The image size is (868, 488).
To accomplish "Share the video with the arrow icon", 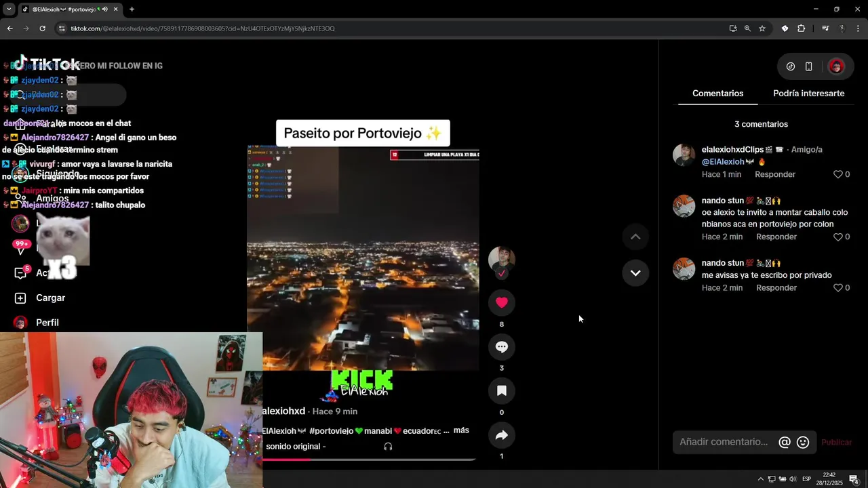I will [x=502, y=435].
